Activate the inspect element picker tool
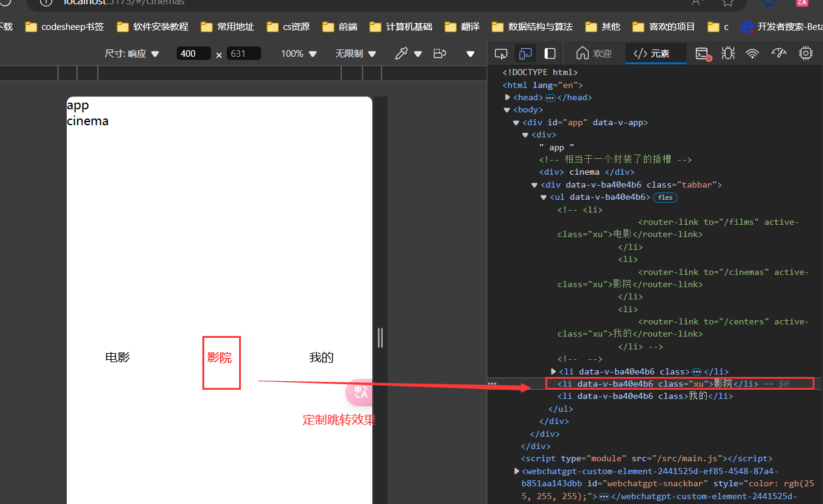Screen dimensions: 823x504 [501, 54]
